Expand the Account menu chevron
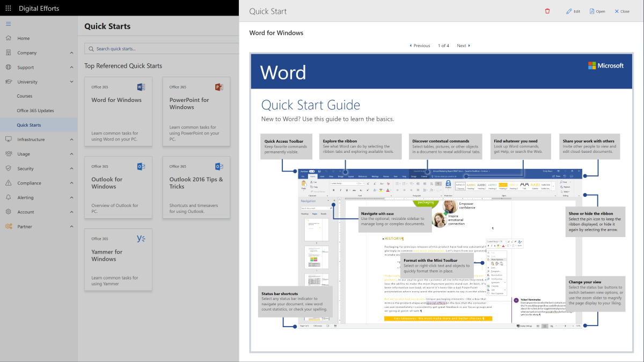Viewport: 644px width, 362px height. (x=71, y=212)
